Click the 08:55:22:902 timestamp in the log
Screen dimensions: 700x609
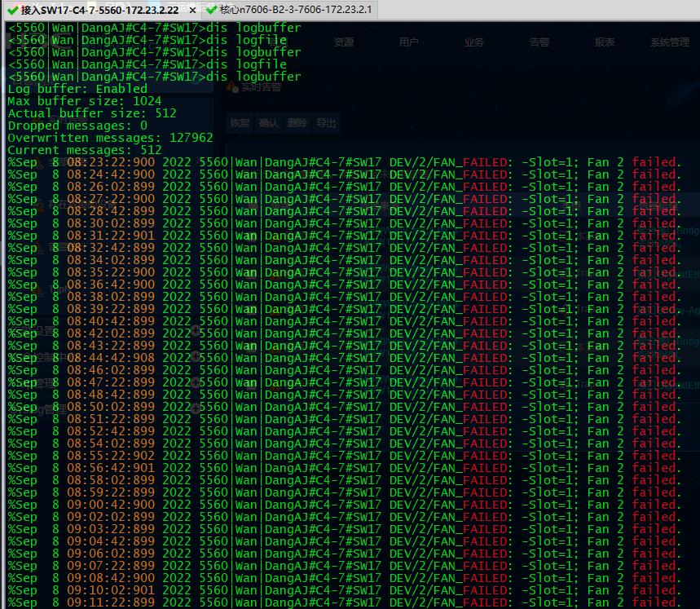tap(111, 456)
